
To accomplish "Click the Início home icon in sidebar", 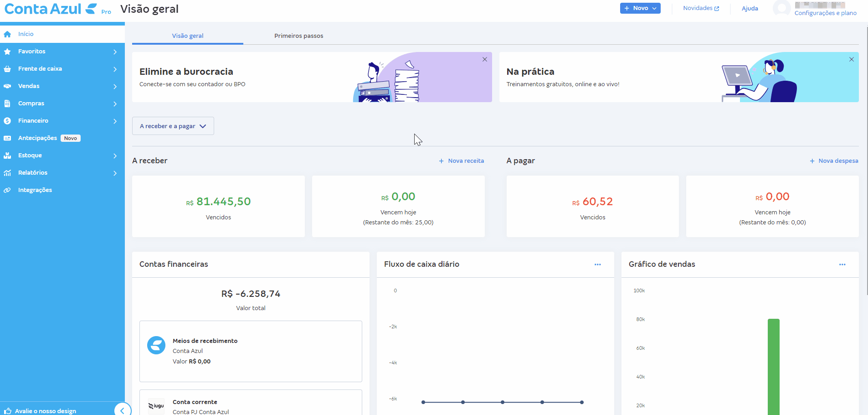I will (7, 34).
